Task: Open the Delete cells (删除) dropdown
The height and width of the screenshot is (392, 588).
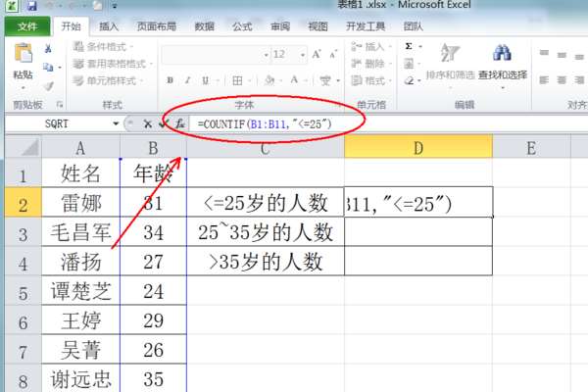Action: point(371,64)
